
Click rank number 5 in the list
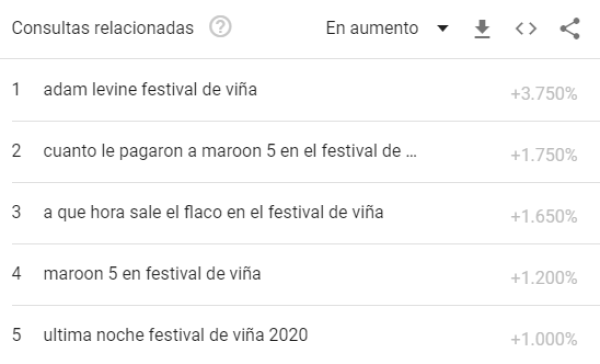(16, 335)
